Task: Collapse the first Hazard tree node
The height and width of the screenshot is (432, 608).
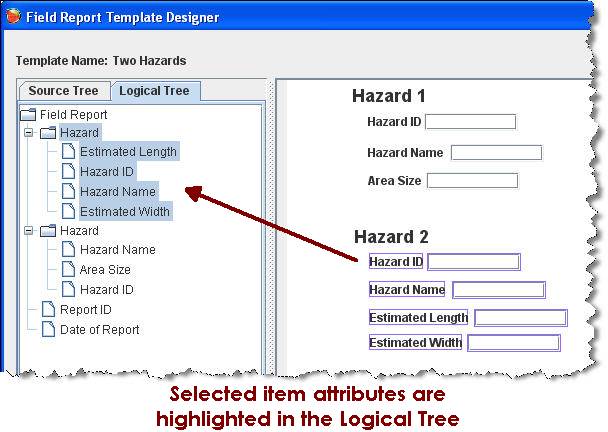Action: 28,133
